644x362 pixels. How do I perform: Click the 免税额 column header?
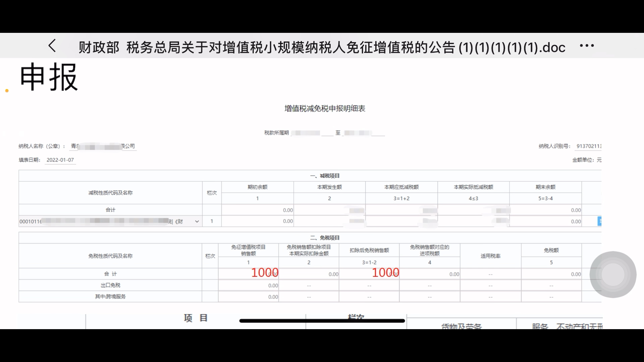(551, 250)
